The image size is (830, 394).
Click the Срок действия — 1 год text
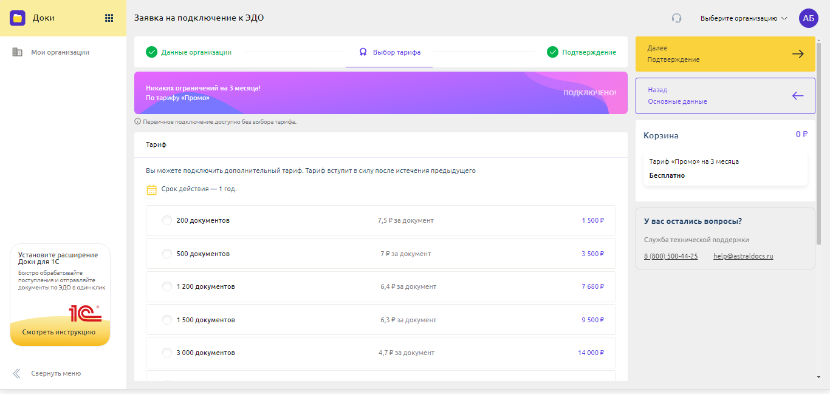point(199,189)
